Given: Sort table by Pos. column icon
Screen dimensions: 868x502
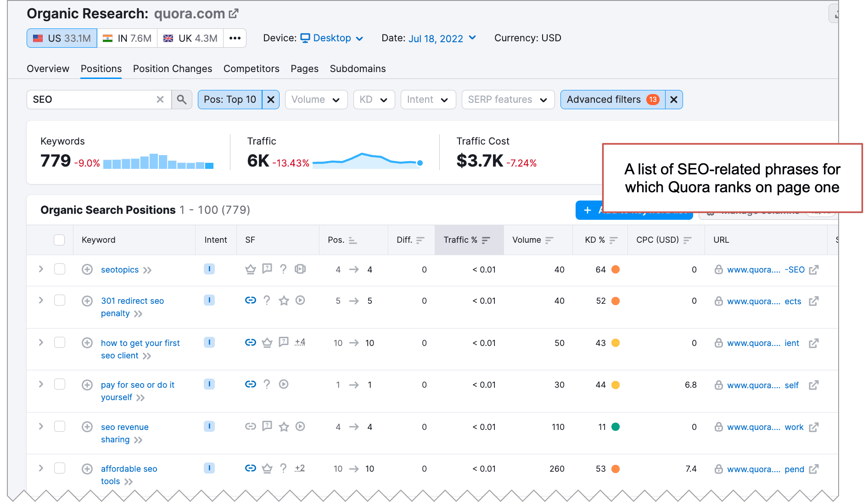Looking at the screenshot, I should [x=353, y=240].
